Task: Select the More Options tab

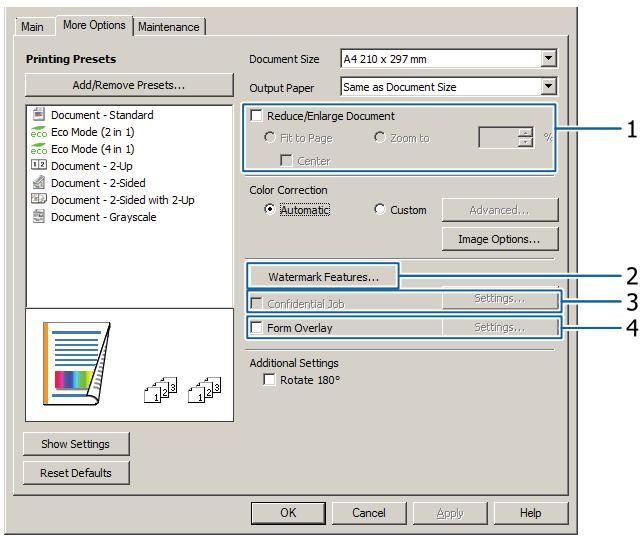Action: (x=94, y=25)
